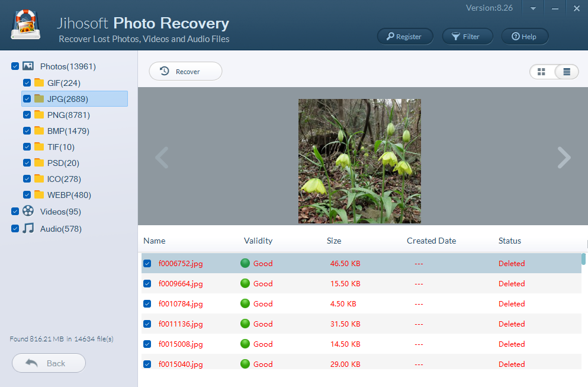588x387 pixels.
Task: Show next photo with right arrow
Action: click(x=564, y=157)
